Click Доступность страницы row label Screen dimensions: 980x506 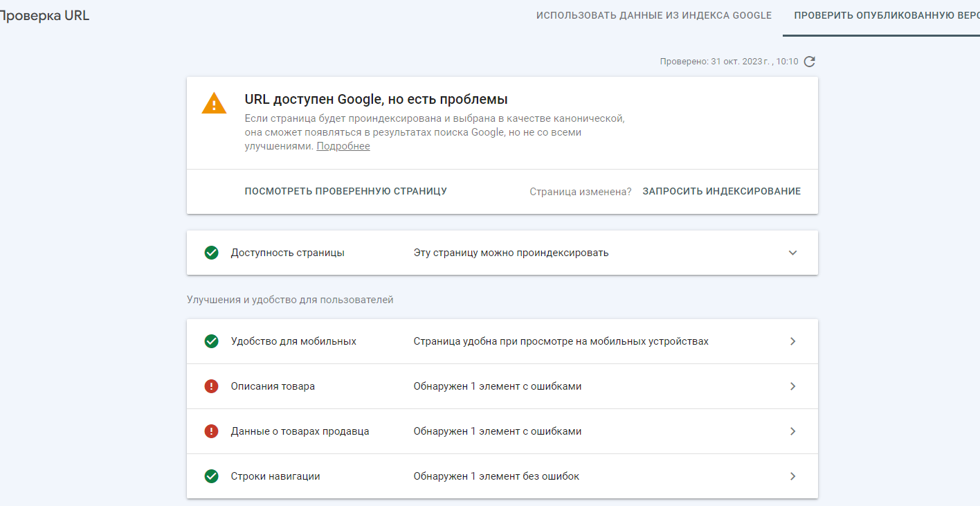(x=288, y=253)
